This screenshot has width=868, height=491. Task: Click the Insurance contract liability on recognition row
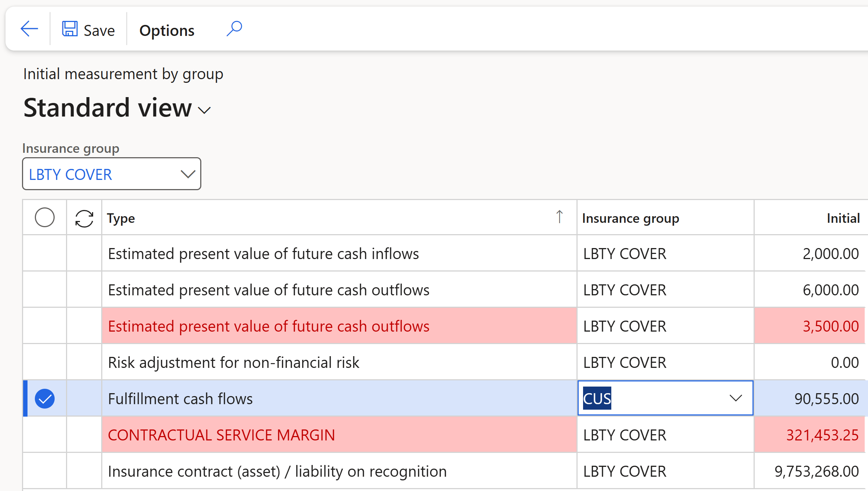click(x=277, y=471)
